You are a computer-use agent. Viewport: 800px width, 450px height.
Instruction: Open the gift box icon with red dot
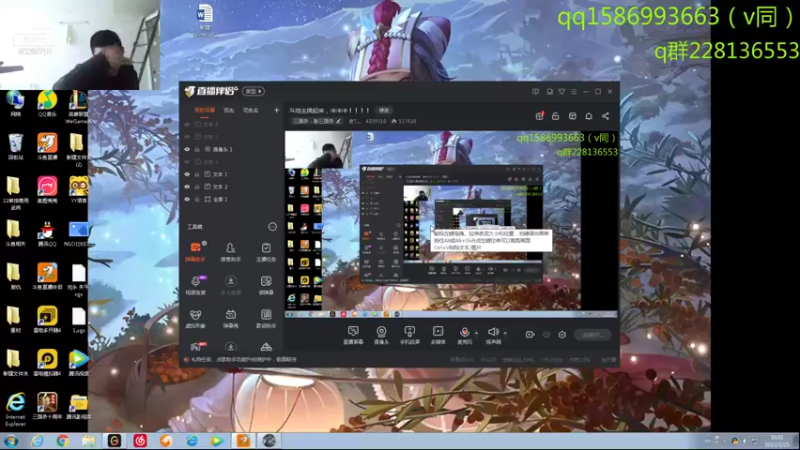(x=539, y=116)
